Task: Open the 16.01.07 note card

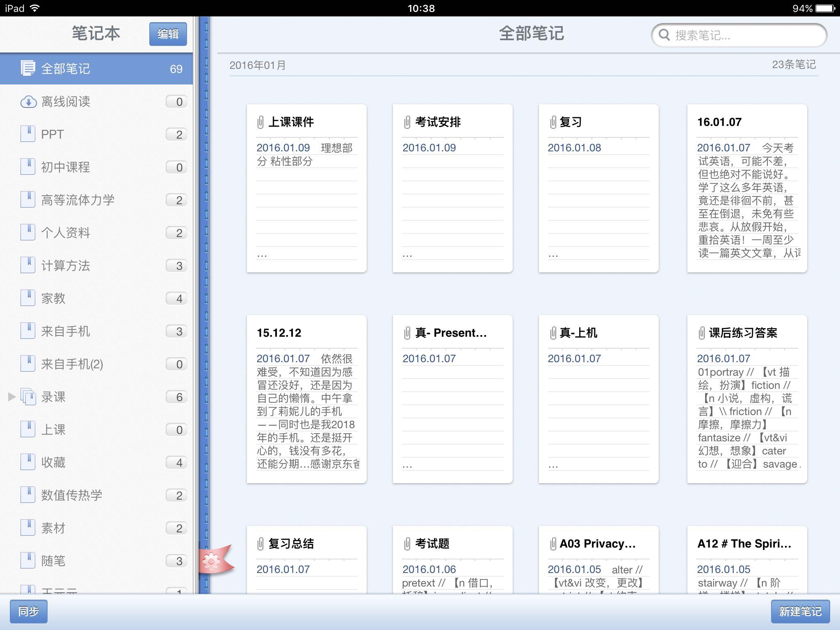Action: coord(747,188)
